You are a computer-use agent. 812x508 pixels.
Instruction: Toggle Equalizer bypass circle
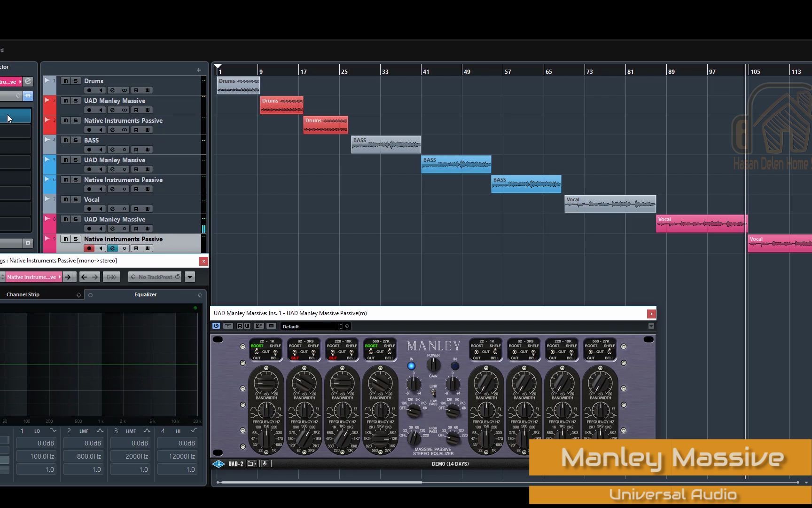(90, 295)
